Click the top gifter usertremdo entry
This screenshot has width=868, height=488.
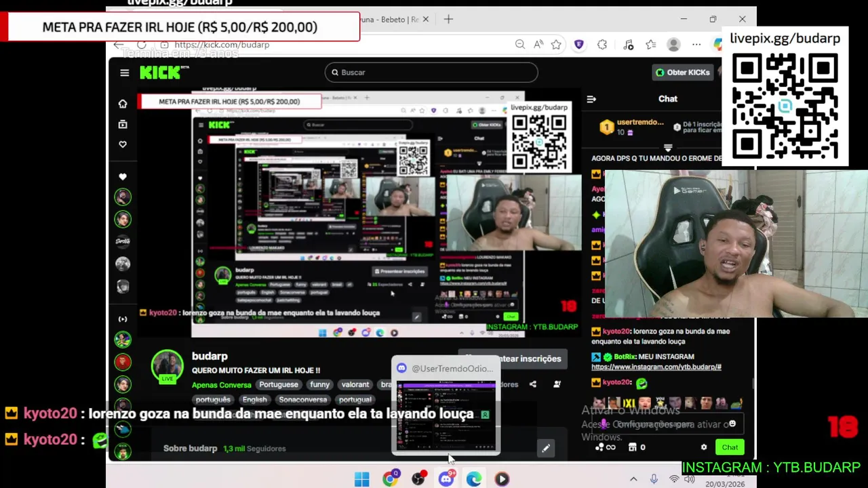click(x=632, y=127)
